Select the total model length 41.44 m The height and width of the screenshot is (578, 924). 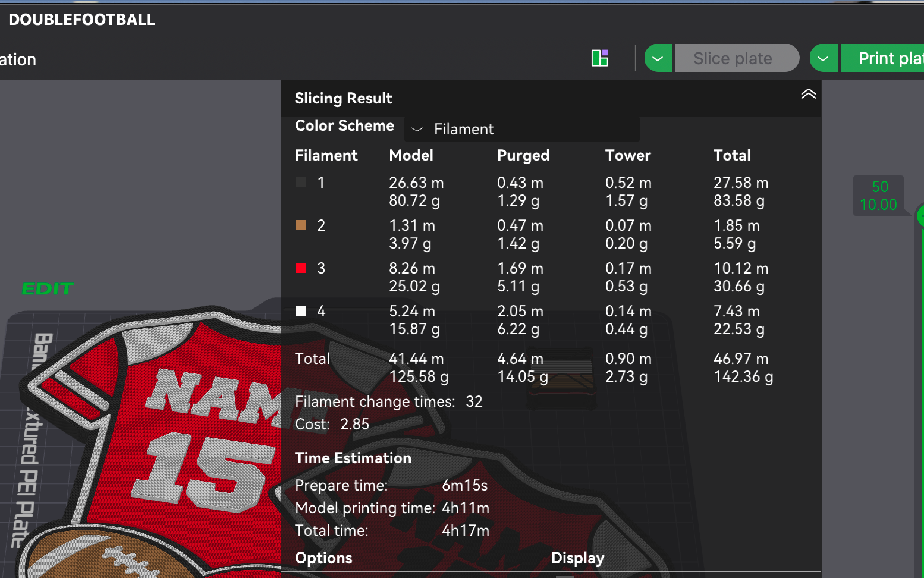(x=416, y=359)
